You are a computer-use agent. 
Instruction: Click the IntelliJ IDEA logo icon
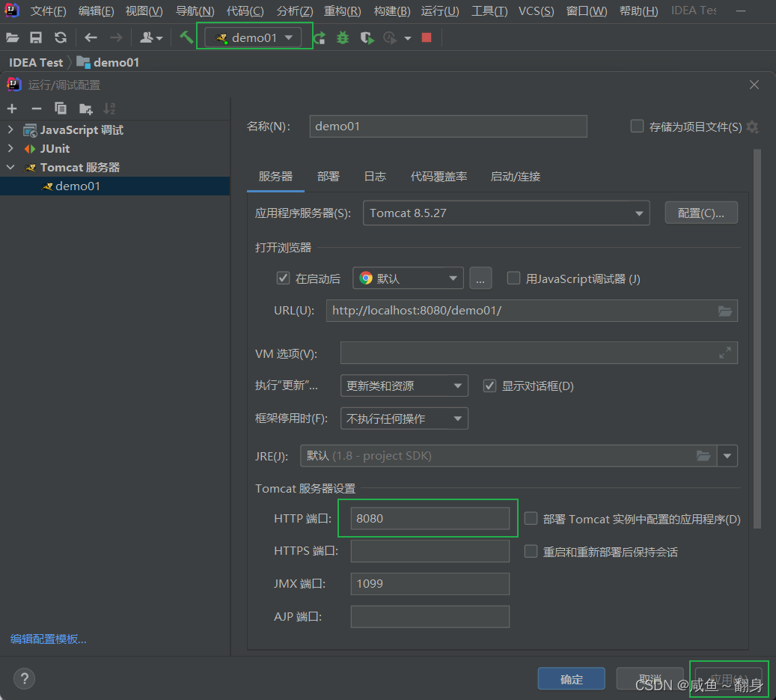[x=12, y=10]
